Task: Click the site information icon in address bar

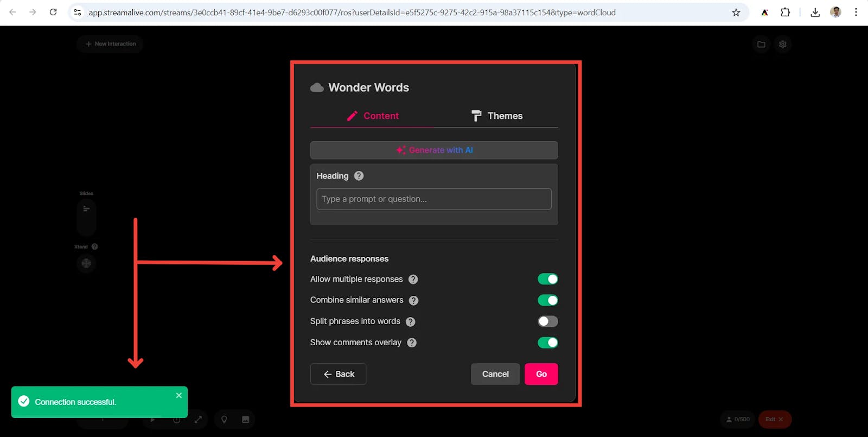Action: 78,12
